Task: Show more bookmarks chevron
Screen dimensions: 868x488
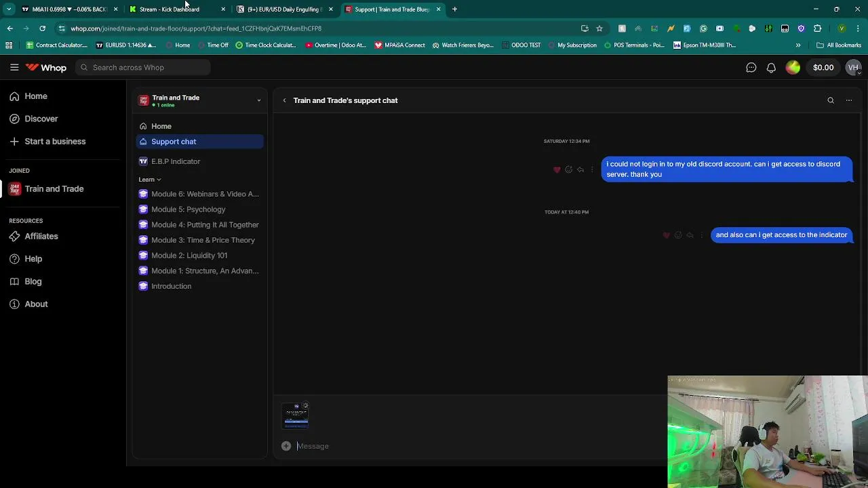Action: point(798,45)
